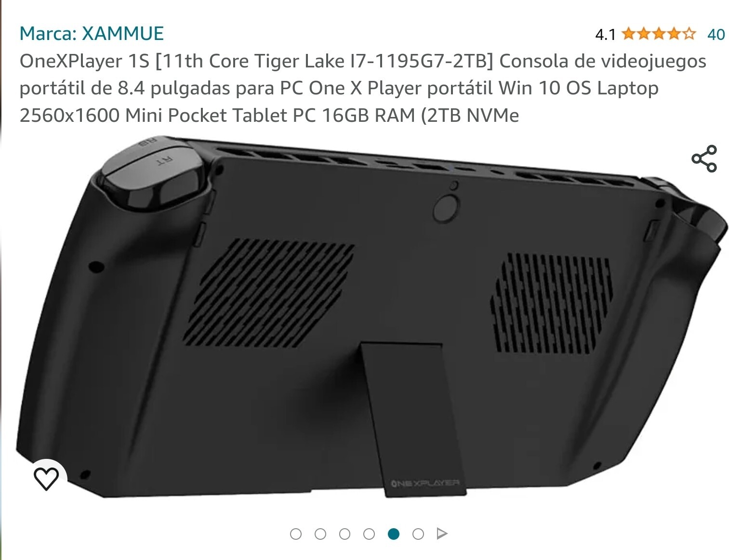Tap the OneXPlayer 1S product title
Viewport: 729px width, 560px height.
click(x=363, y=88)
